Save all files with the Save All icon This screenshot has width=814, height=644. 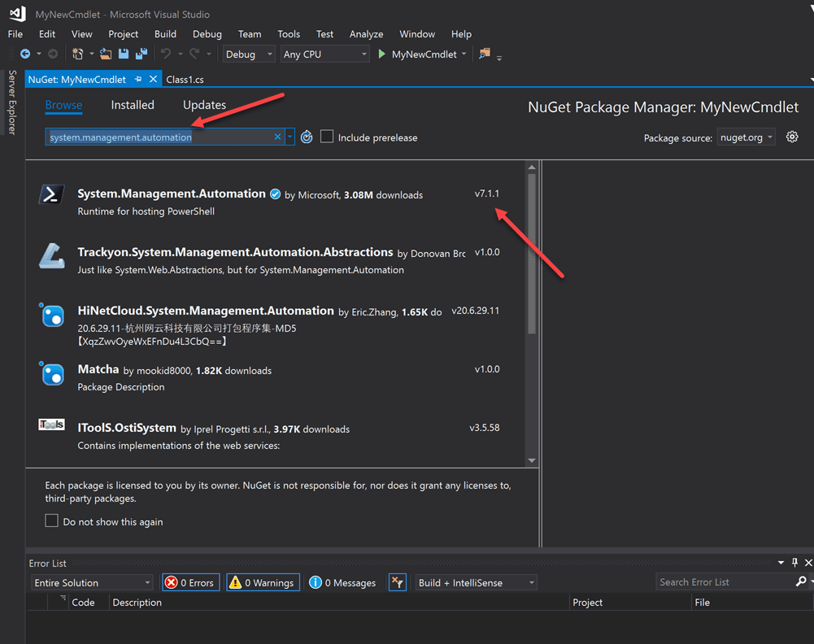coord(140,54)
